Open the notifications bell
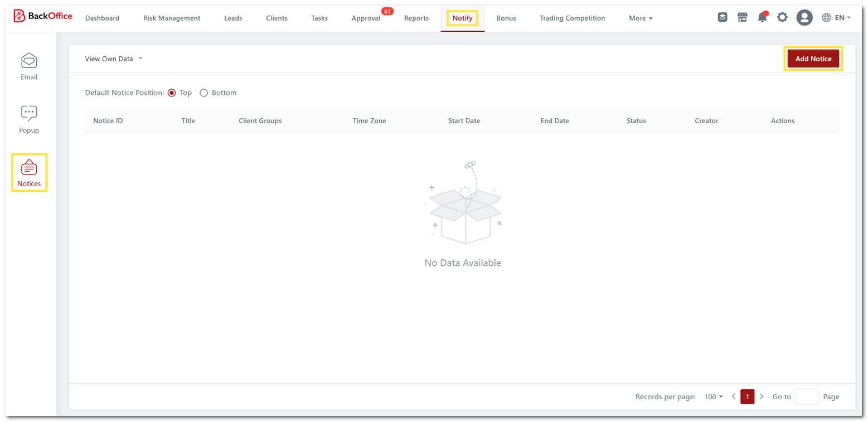 point(762,17)
